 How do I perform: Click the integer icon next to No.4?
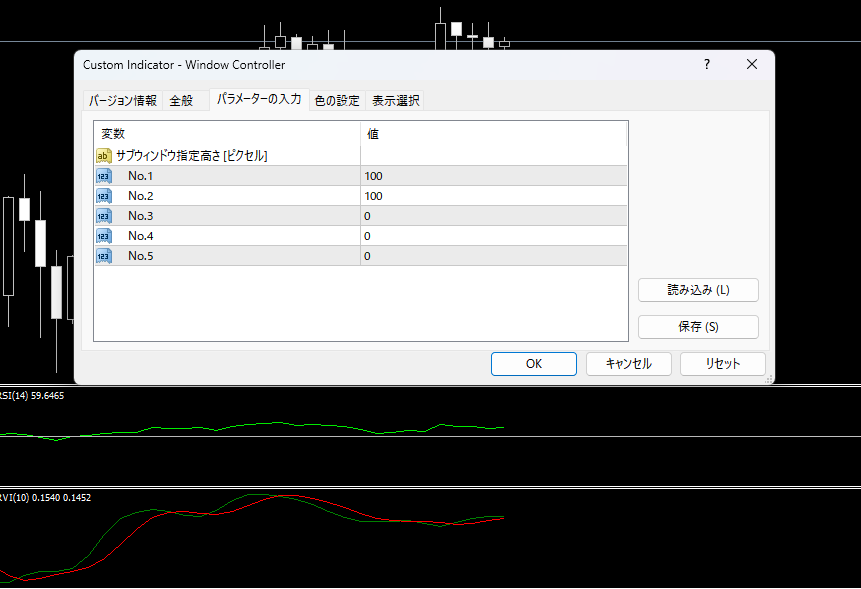coord(104,236)
